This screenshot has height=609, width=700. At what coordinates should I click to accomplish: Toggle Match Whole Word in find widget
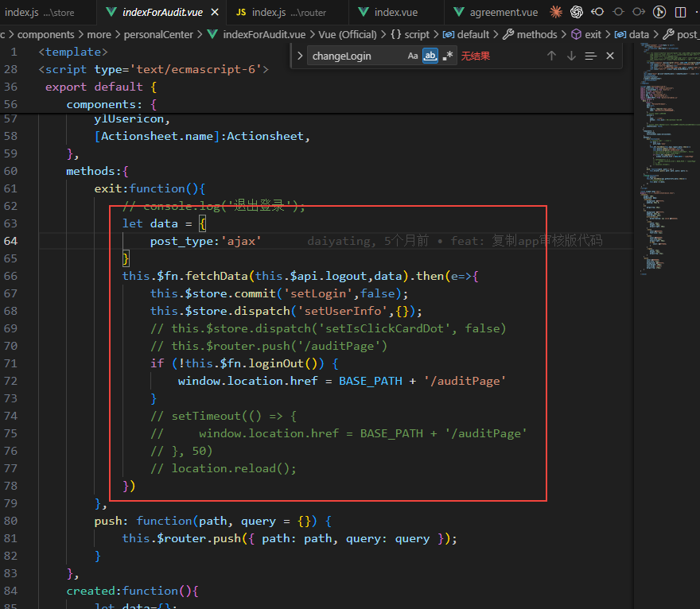pos(430,56)
